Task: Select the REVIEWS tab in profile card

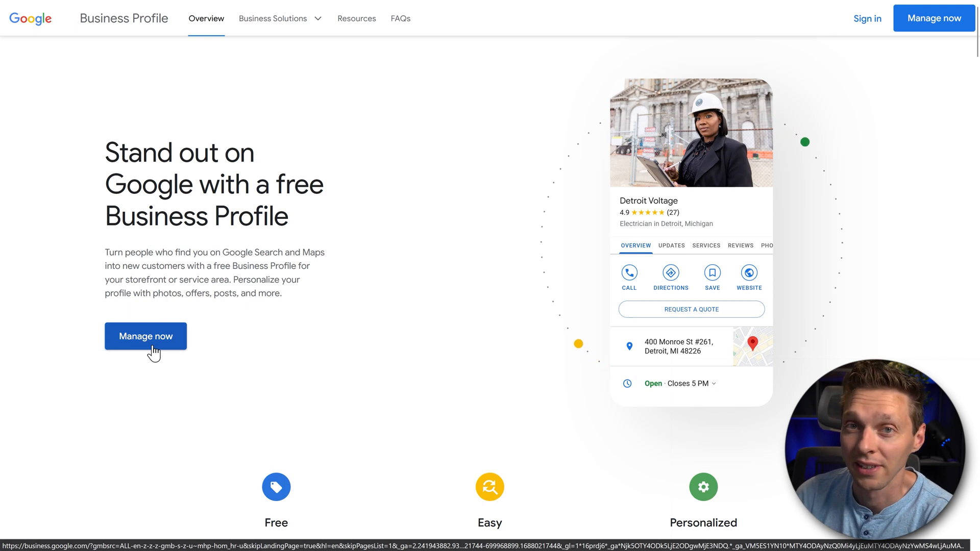Action: tap(741, 245)
